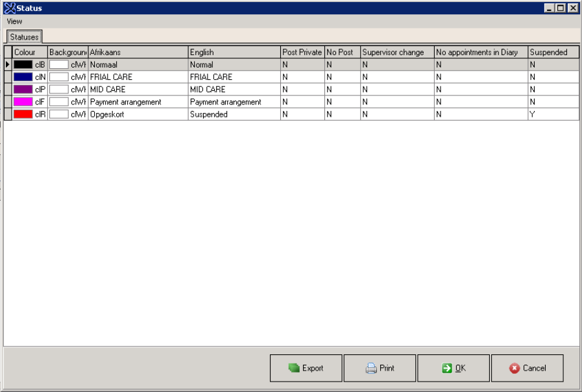Image resolution: width=582 pixels, height=392 pixels.
Task: Select the FRIAL CARE row
Action: click(130, 77)
